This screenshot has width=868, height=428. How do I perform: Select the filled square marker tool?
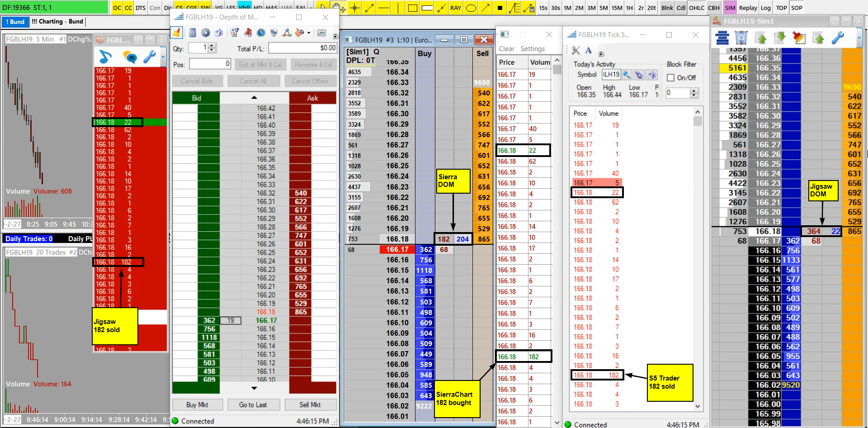[x=500, y=8]
